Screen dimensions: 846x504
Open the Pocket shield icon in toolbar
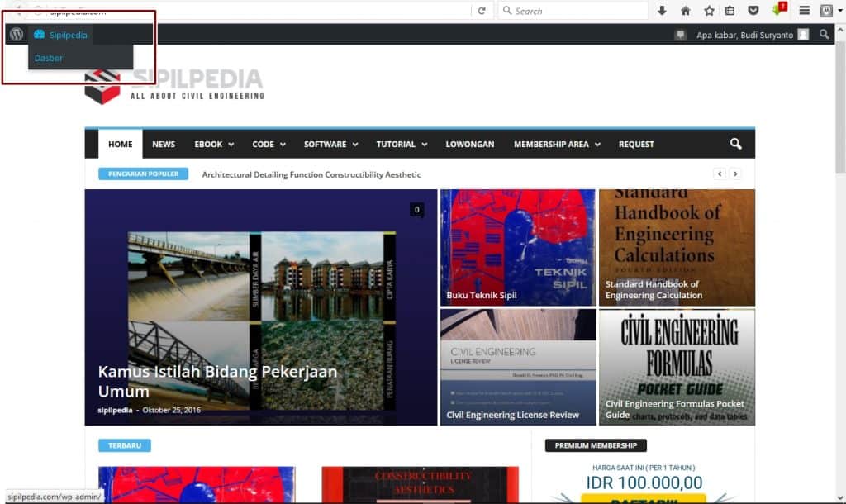coord(753,11)
